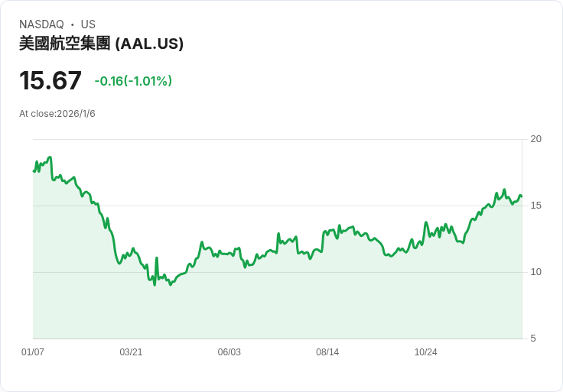Click the current price 15.67
The height and width of the screenshot is (392, 563).
50,81
